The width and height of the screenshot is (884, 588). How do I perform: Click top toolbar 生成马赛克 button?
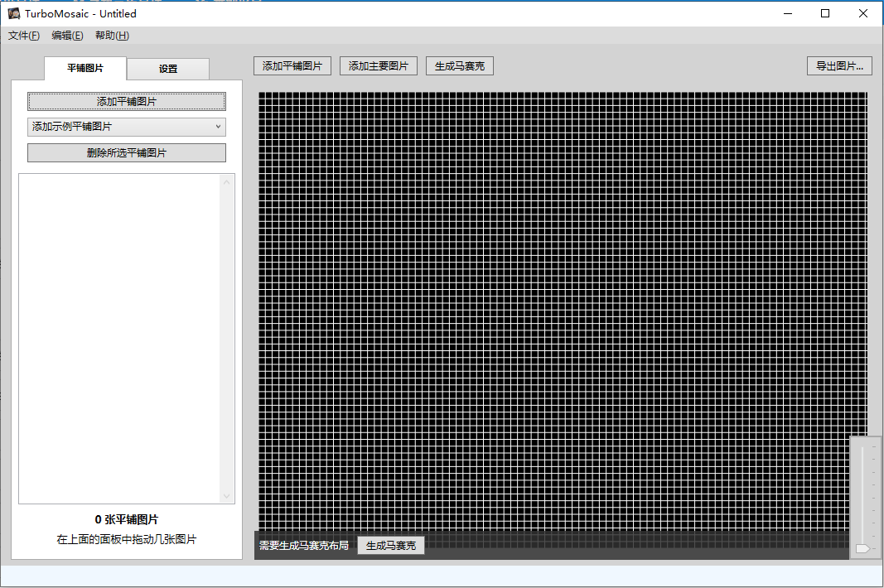(x=460, y=66)
